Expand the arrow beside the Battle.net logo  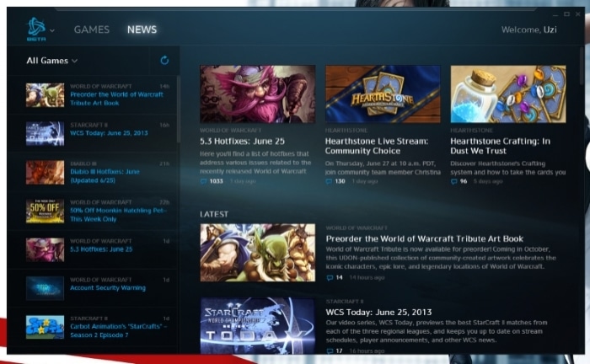tap(52, 30)
